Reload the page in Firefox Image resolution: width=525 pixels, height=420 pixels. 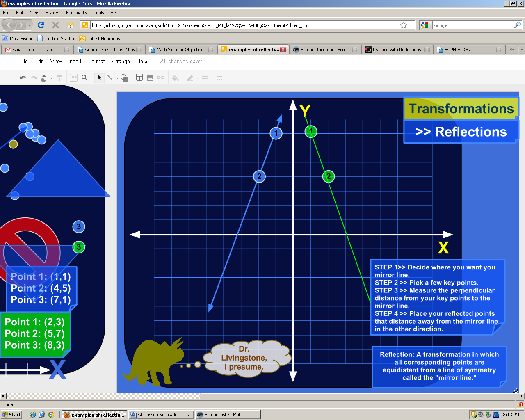click(41, 25)
